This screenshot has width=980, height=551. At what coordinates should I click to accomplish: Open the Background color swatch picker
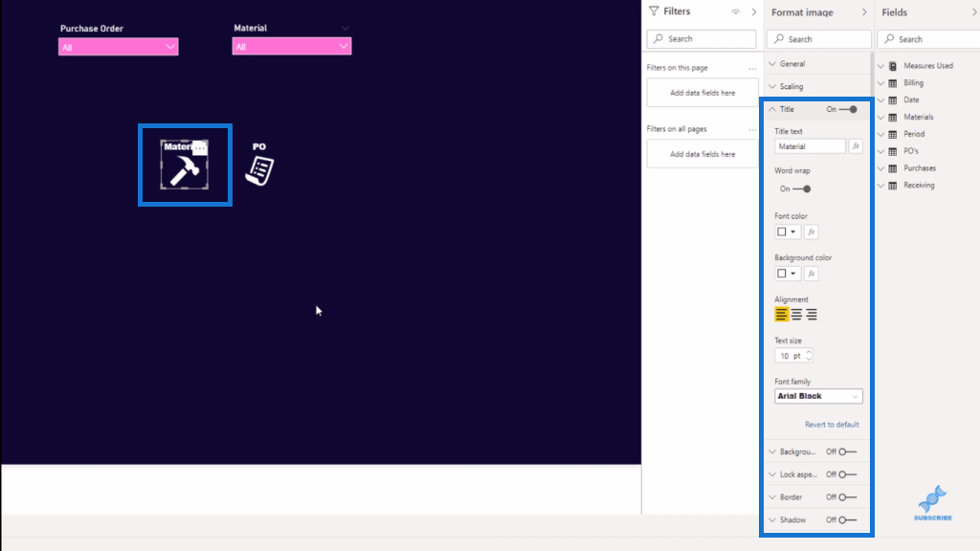787,274
